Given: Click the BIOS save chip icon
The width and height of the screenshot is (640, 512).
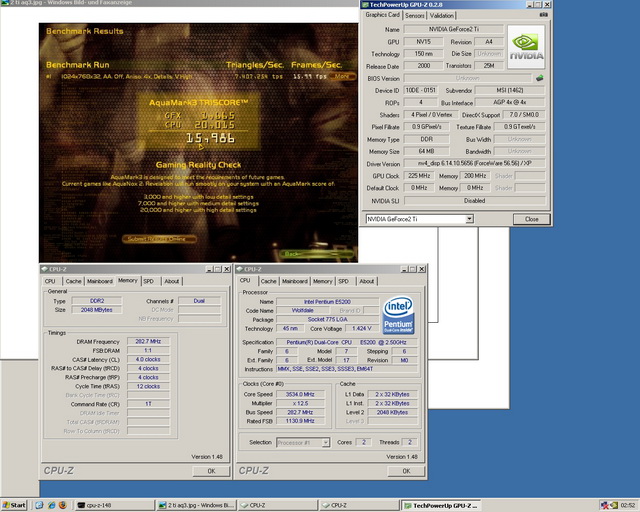Looking at the screenshot, I should click(540, 78).
